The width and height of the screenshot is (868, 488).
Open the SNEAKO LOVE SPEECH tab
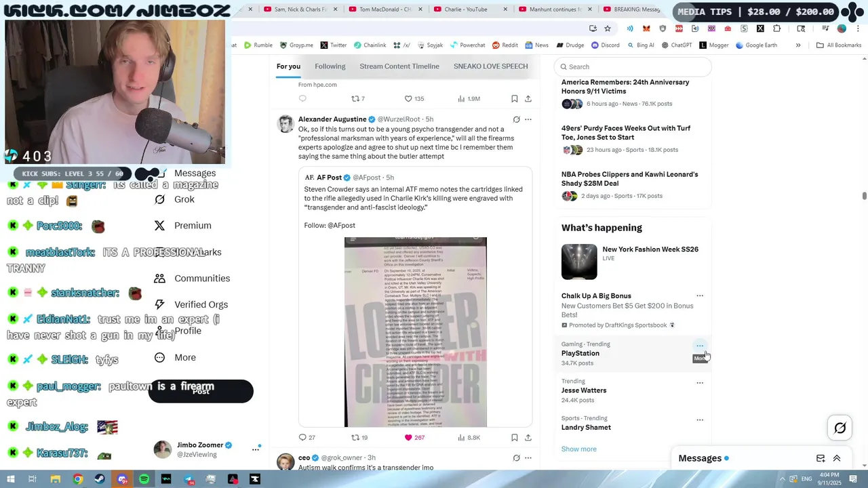[x=490, y=66]
